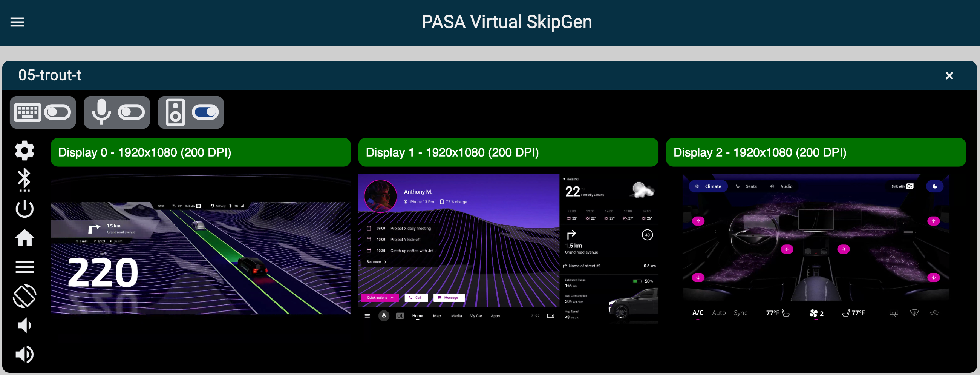Viewport: 980px width, 375px height.
Task: Select Display 0 header bar
Action: pos(201,152)
